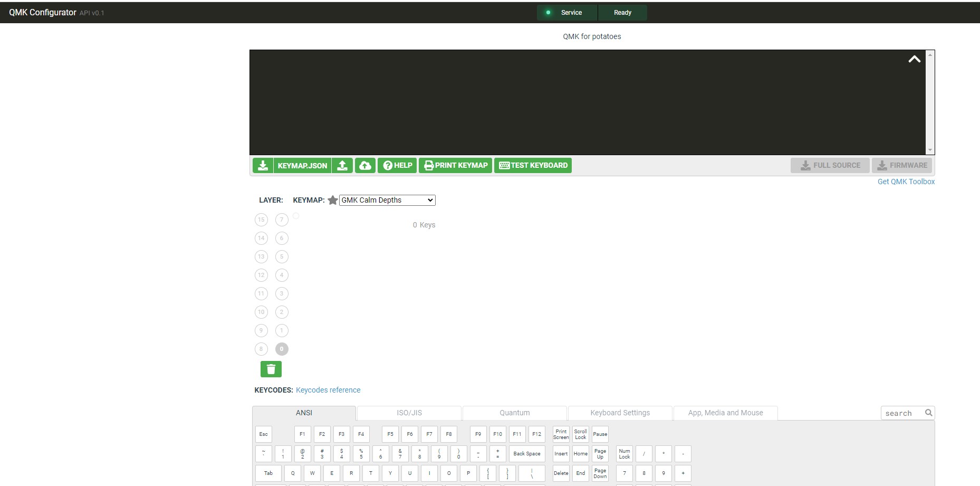
Task: Click the Full Source download button
Action: coord(830,165)
